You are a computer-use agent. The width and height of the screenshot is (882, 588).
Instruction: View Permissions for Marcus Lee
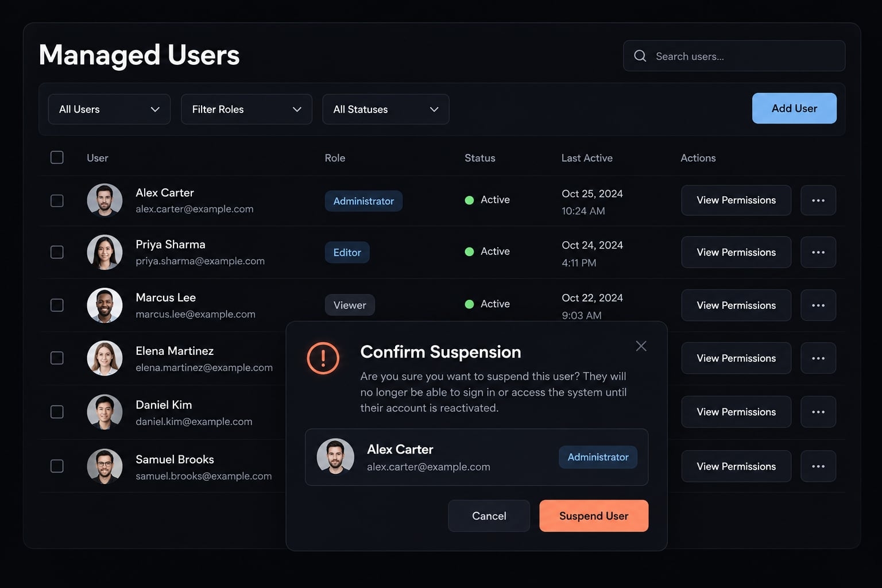[736, 305]
